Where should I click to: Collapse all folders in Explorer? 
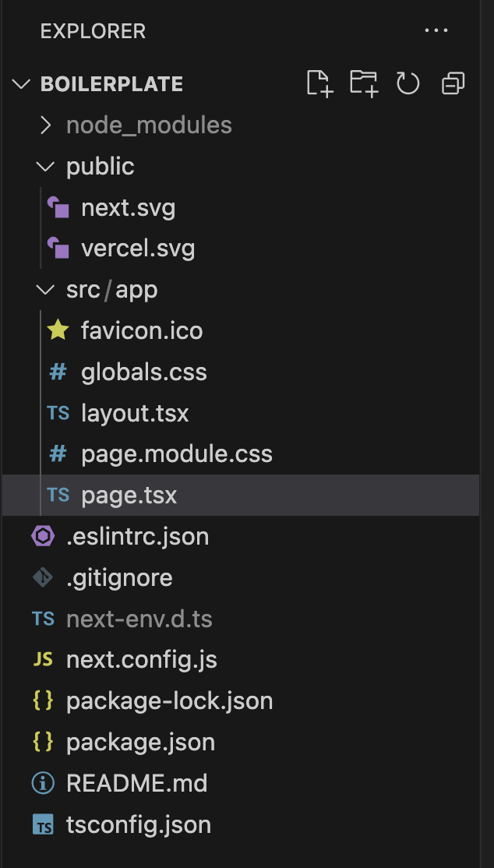point(453,83)
